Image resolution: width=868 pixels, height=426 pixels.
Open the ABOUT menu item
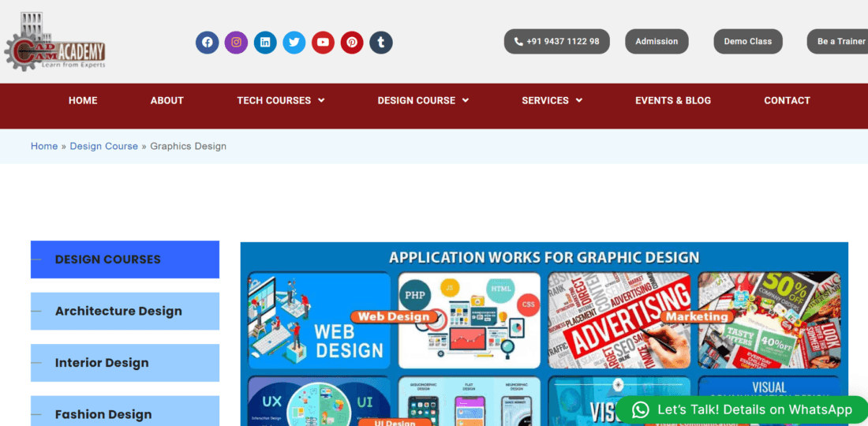pos(166,101)
